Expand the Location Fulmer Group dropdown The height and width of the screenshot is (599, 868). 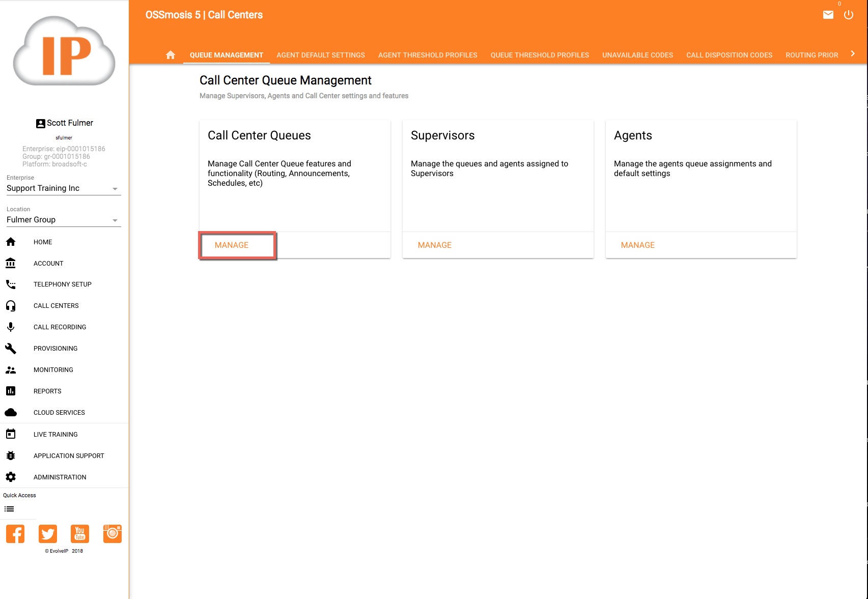pos(64,220)
